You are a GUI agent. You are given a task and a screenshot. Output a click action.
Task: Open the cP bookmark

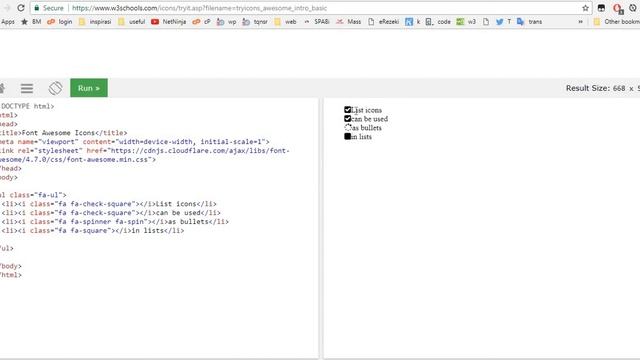(x=201, y=22)
